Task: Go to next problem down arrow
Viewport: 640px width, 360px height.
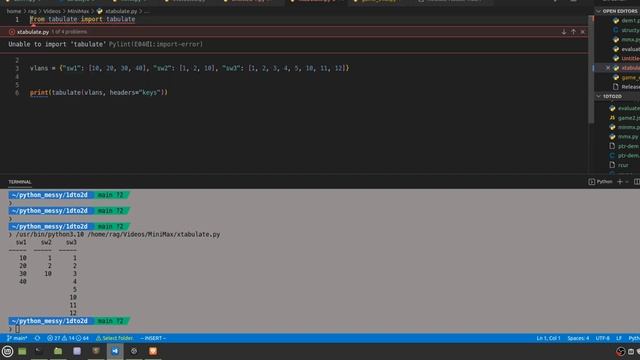Action: tap(564, 32)
